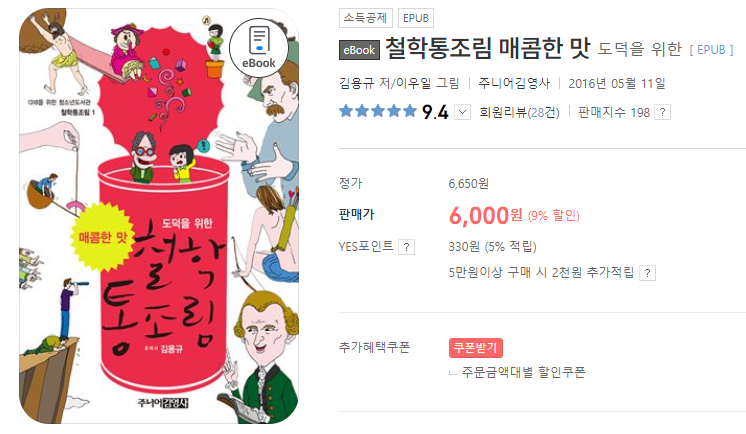Click the dark eBook label badge

point(359,50)
